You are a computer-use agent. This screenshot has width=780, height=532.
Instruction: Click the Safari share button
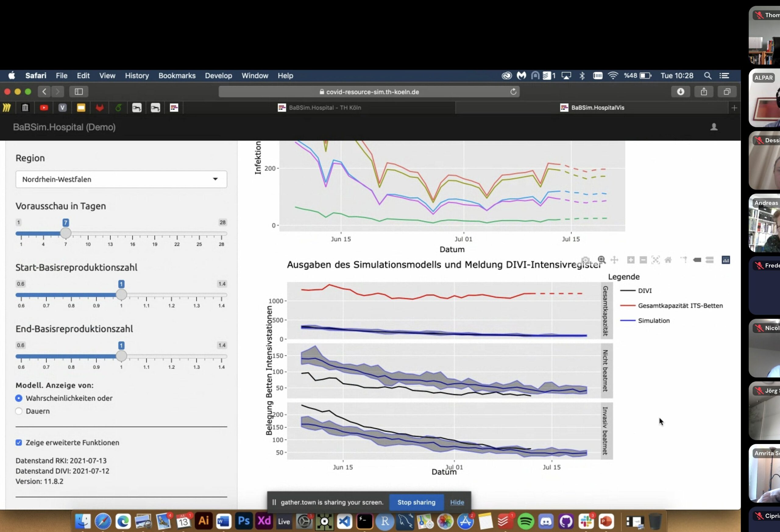point(704,92)
